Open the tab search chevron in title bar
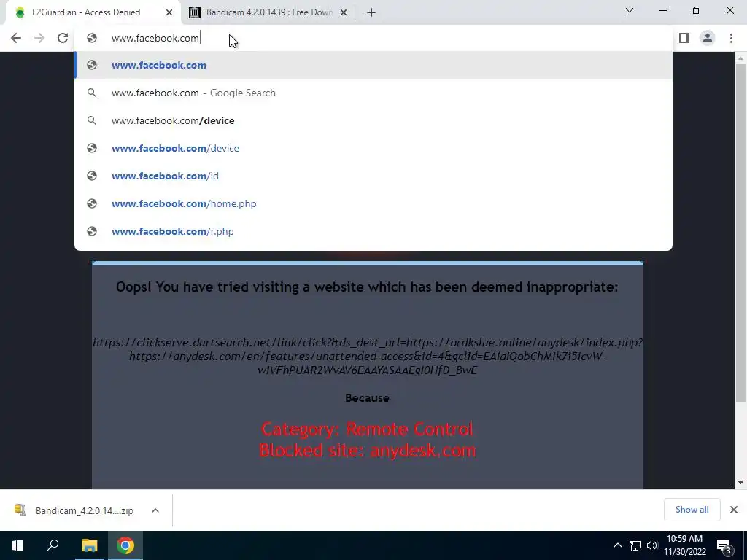This screenshot has height=560, width=747. (x=630, y=10)
